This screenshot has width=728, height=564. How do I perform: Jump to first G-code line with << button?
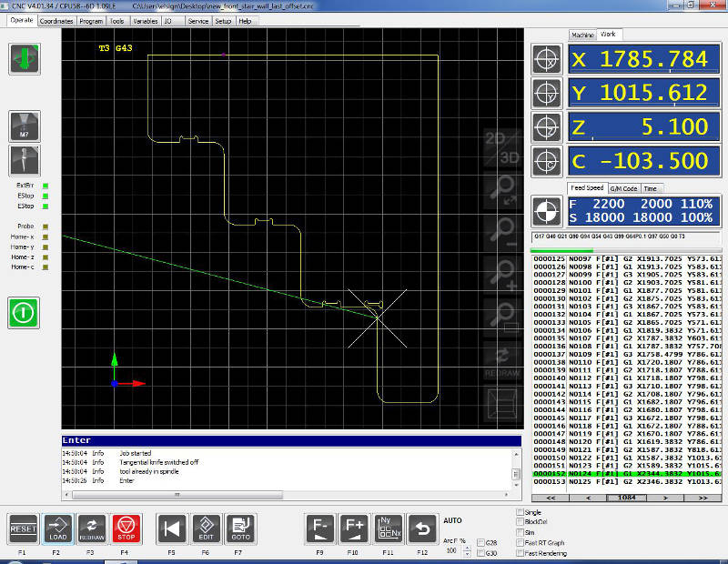550,499
